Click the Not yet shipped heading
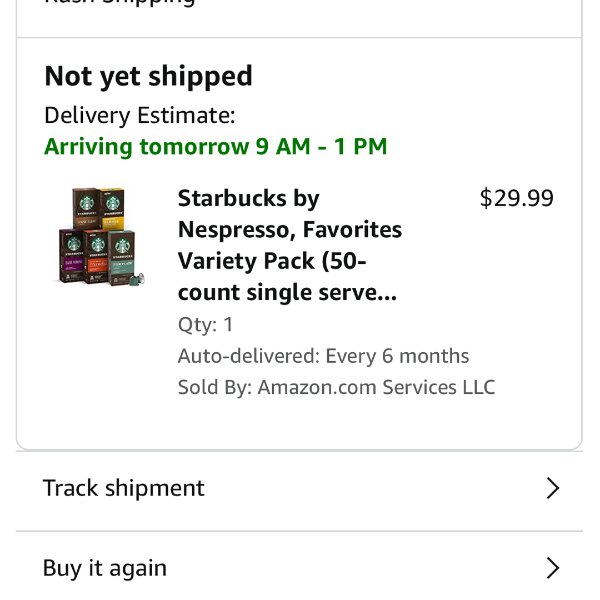The image size is (600, 600). coord(148,77)
